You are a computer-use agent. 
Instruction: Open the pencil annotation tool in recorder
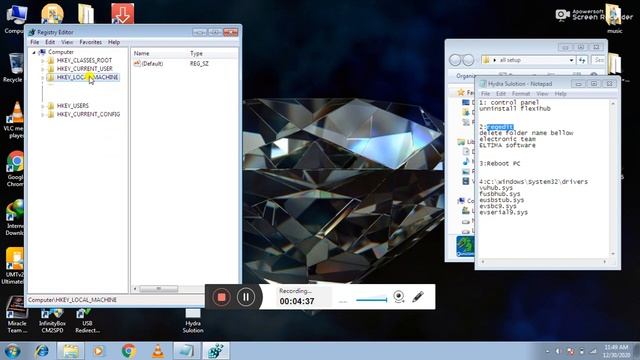(x=418, y=297)
